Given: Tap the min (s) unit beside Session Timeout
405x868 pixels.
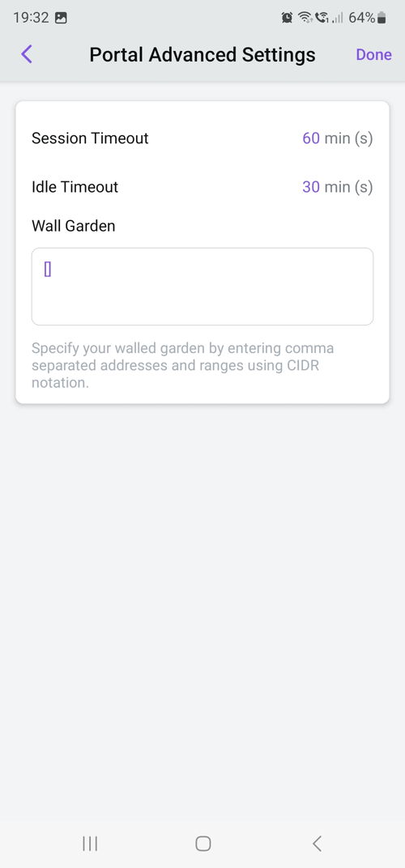Looking at the screenshot, I should click(348, 138).
